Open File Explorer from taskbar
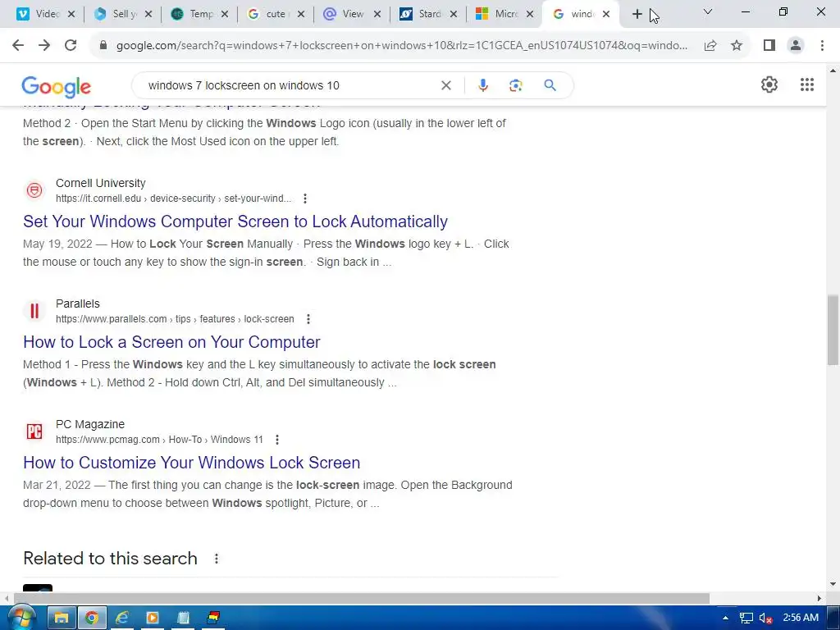Image resolution: width=840 pixels, height=630 pixels. click(62, 618)
